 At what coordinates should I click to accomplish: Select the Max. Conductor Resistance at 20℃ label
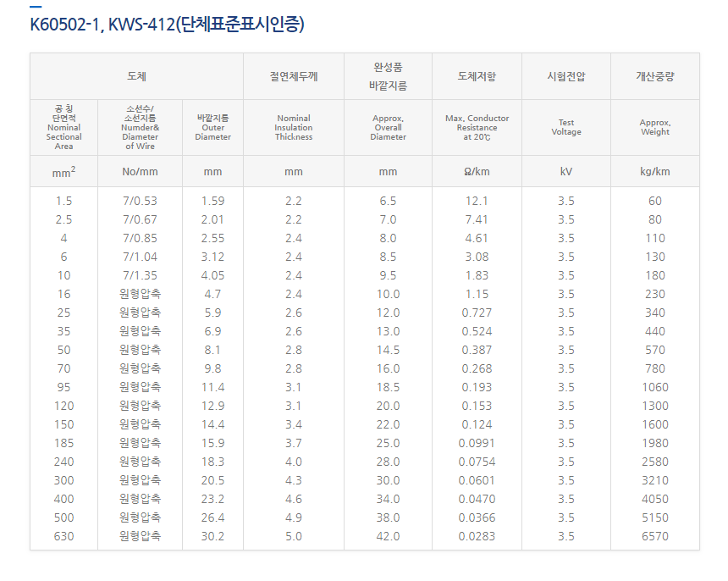(x=477, y=127)
